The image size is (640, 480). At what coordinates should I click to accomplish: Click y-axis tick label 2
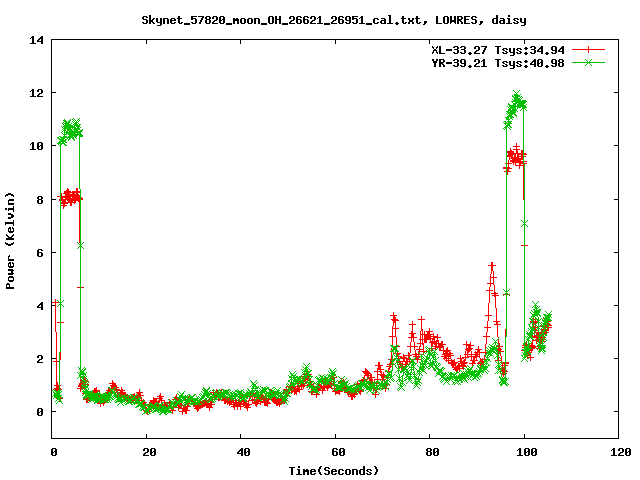pyautogui.click(x=40, y=359)
